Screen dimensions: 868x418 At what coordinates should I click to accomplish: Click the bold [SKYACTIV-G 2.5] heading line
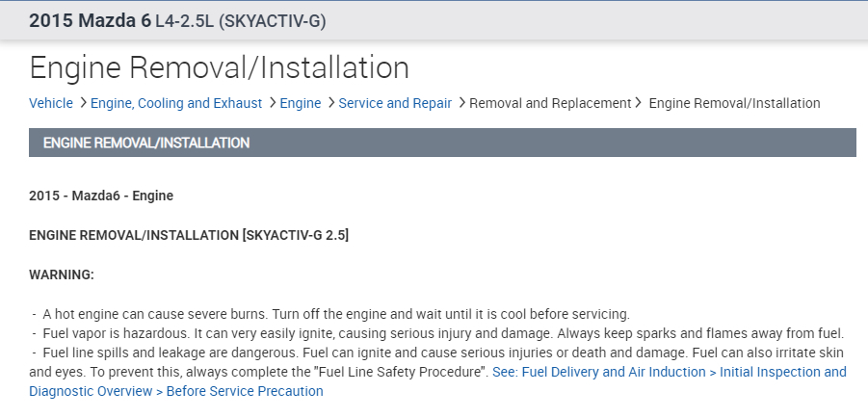pyautogui.click(x=189, y=235)
